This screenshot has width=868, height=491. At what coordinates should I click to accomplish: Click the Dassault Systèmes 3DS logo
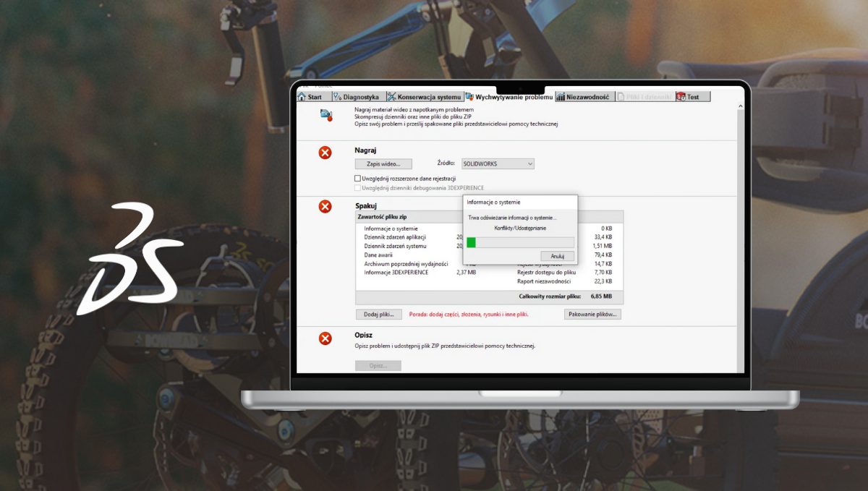pos(128,260)
